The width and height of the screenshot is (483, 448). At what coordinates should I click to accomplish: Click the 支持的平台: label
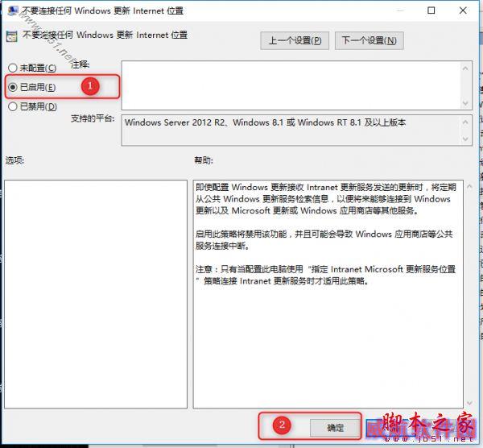click(93, 118)
